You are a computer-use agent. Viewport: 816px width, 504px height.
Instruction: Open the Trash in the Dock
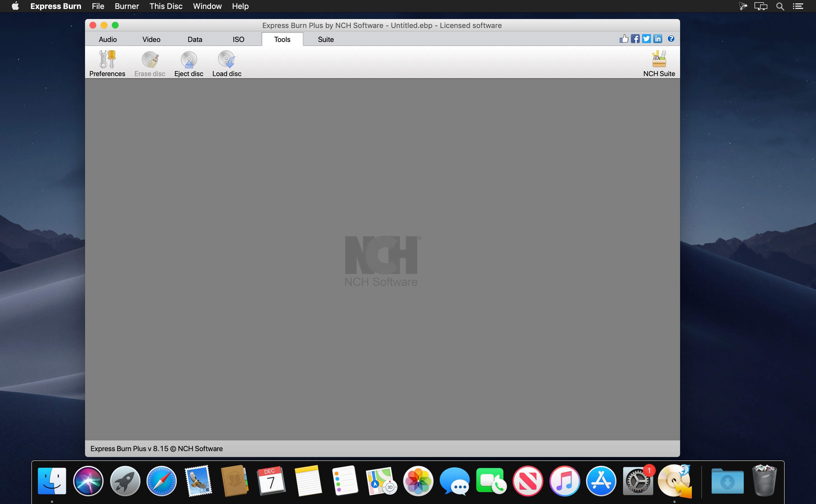click(x=764, y=481)
